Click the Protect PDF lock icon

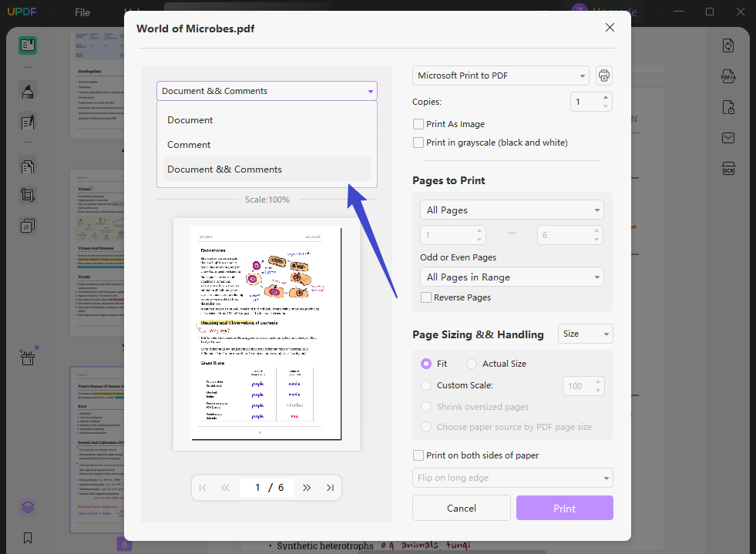(x=728, y=107)
